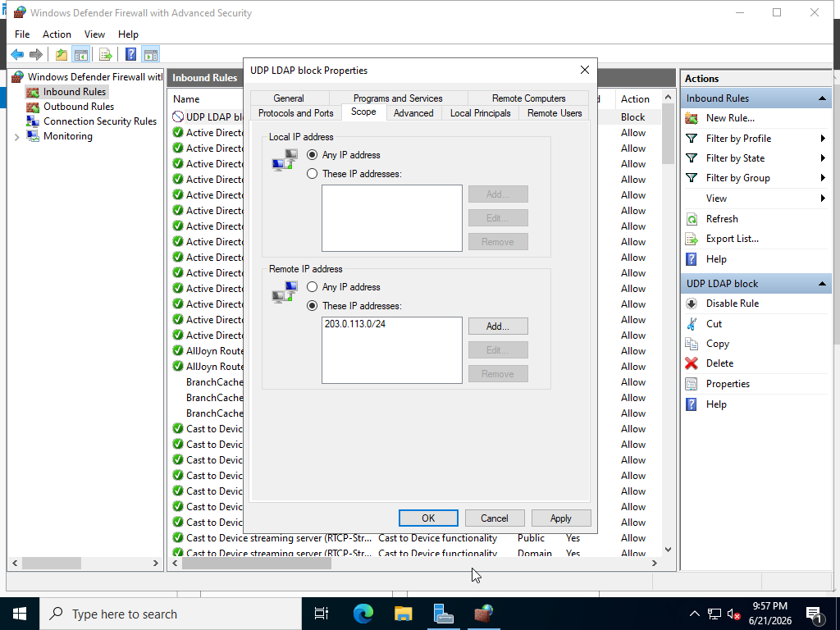This screenshot has height=630, width=840.
Task: Click the rules list vertical scrollbar down arrow
Action: 668,549
